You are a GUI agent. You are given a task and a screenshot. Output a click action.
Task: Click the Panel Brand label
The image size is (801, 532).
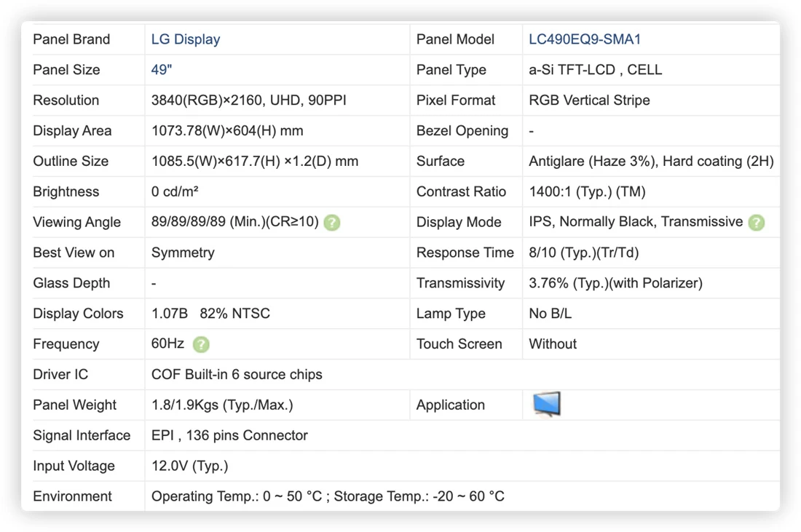point(71,39)
